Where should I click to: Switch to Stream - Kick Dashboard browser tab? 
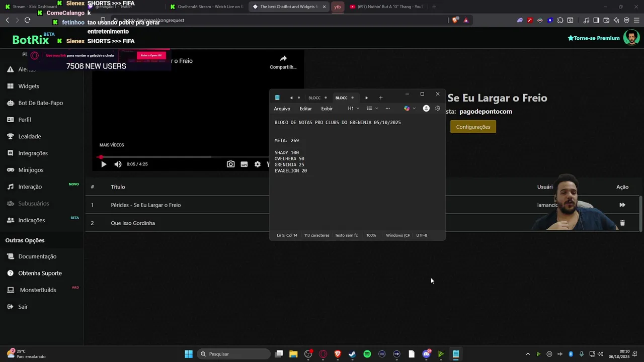pyautogui.click(x=35, y=7)
